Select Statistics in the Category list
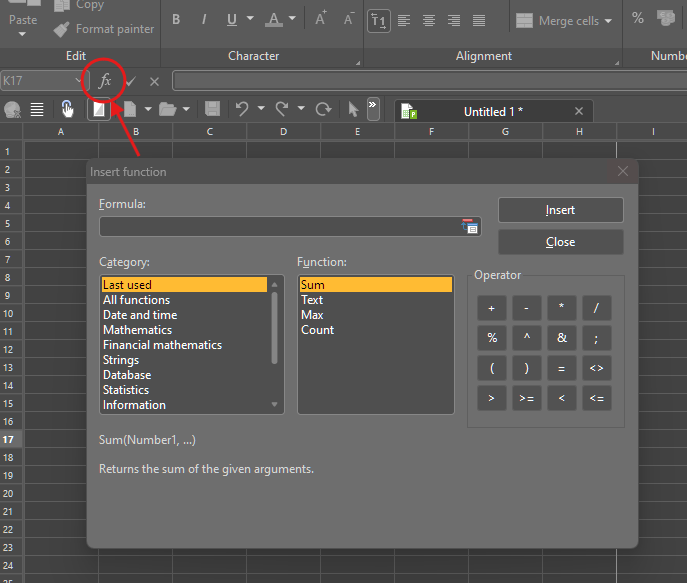The width and height of the screenshot is (687, 583). [x=126, y=390]
